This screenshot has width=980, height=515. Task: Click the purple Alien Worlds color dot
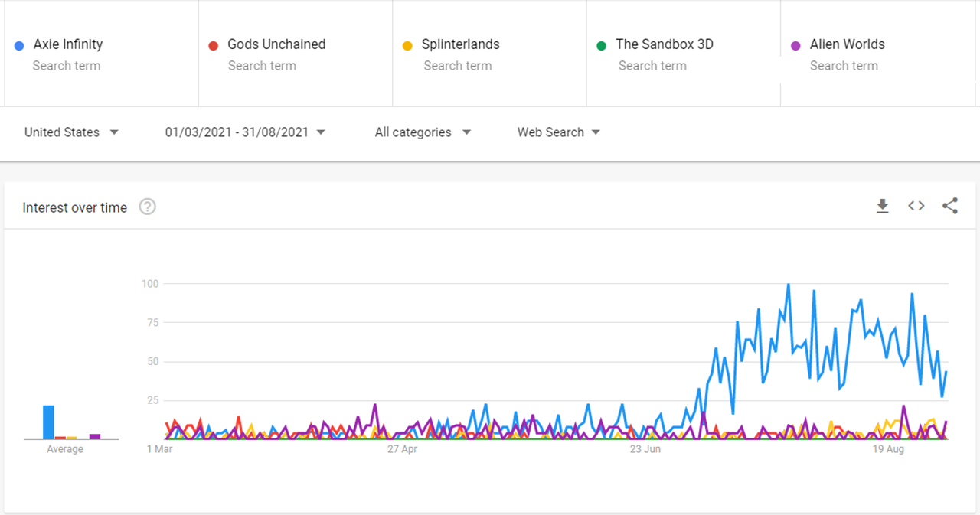pyautogui.click(x=795, y=46)
